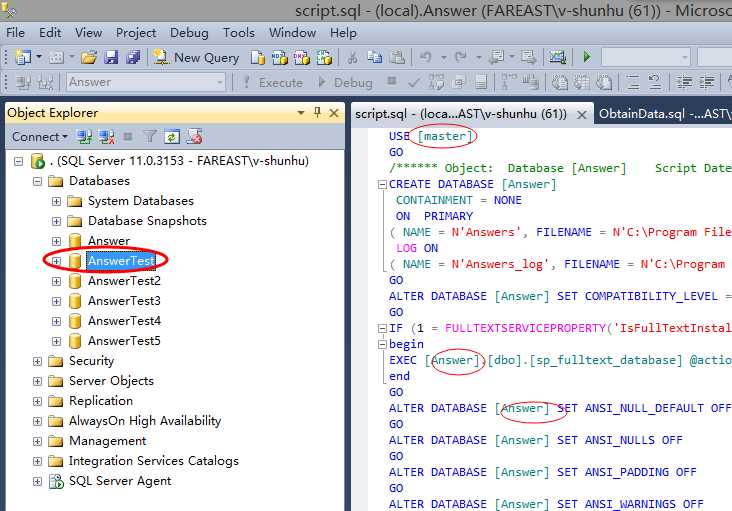Click the Paste icon in toolbar
The image size is (732, 511).
(x=397, y=57)
